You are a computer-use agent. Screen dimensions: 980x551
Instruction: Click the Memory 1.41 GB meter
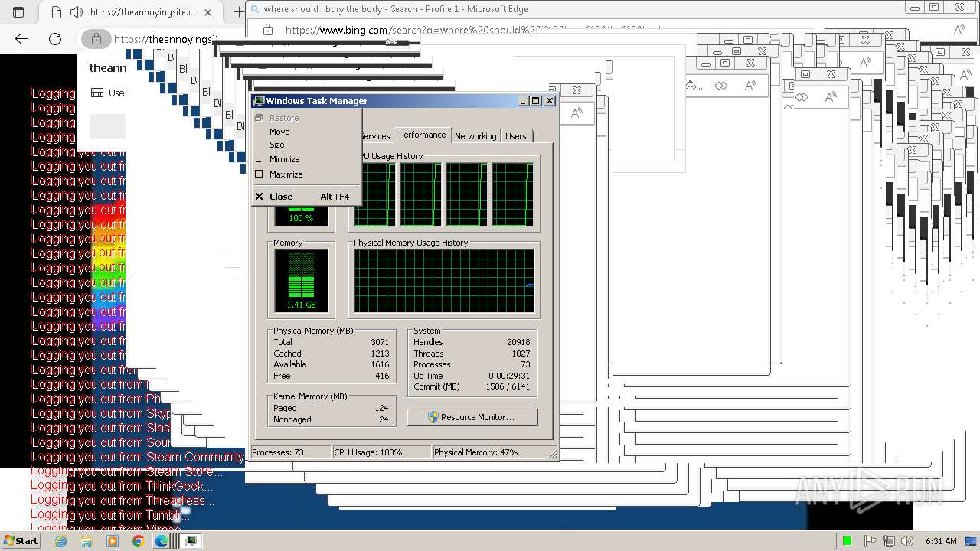pyautogui.click(x=301, y=282)
